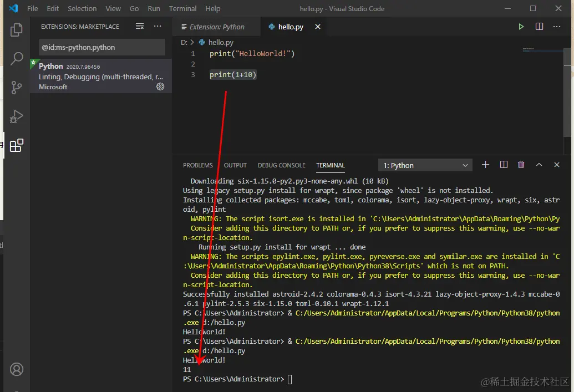574x392 pixels.
Task: Open the View menu
Action: (x=113, y=8)
